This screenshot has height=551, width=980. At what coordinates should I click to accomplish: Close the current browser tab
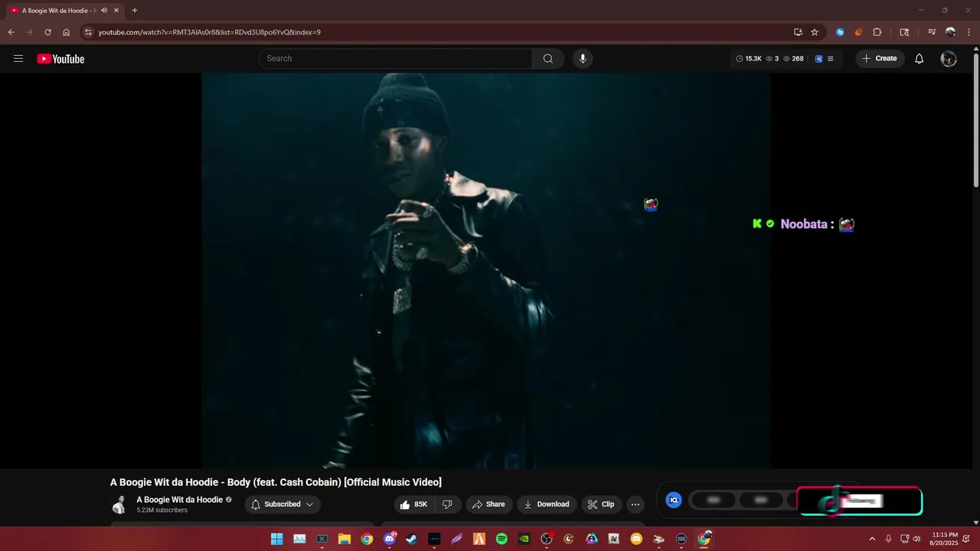(116, 11)
